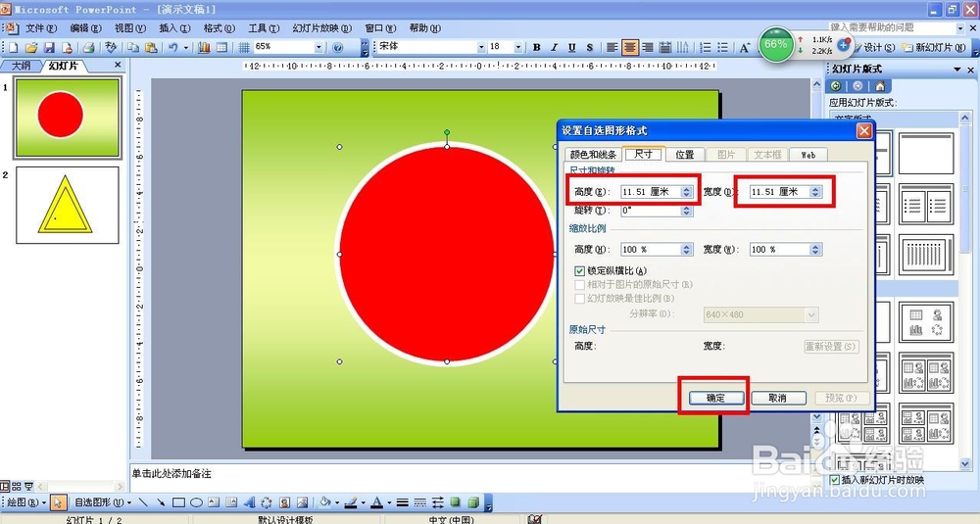The image size is (980, 524).
Task: Click the font color A swatch
Action: [x=377, y=502]
